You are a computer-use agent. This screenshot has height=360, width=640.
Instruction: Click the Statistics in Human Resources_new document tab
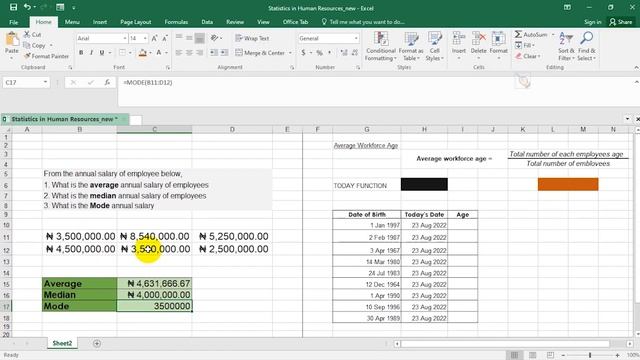coord(64,119)
